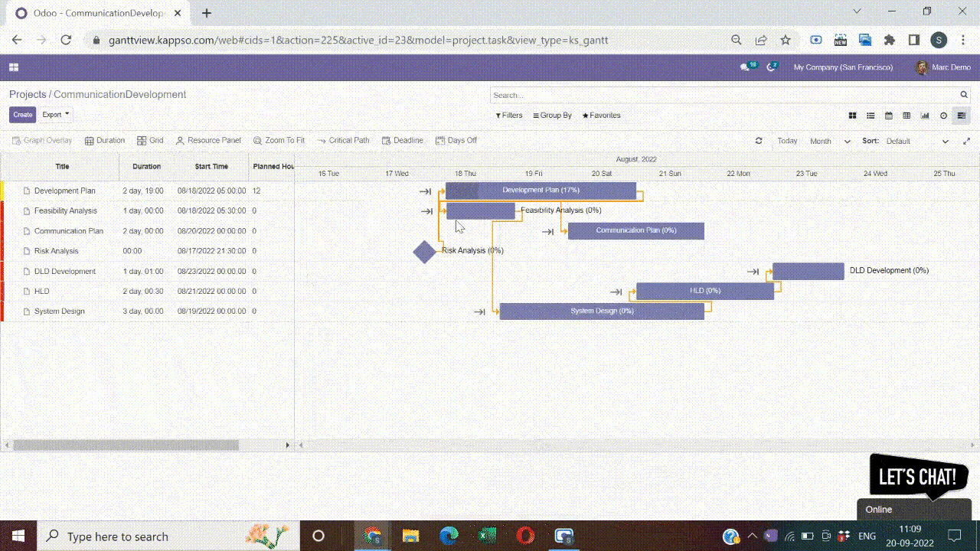Viewport: 980px width, 551px height.
Task: Click the Risk Analysis milestone diamond
Action: (x=424, y=252)
